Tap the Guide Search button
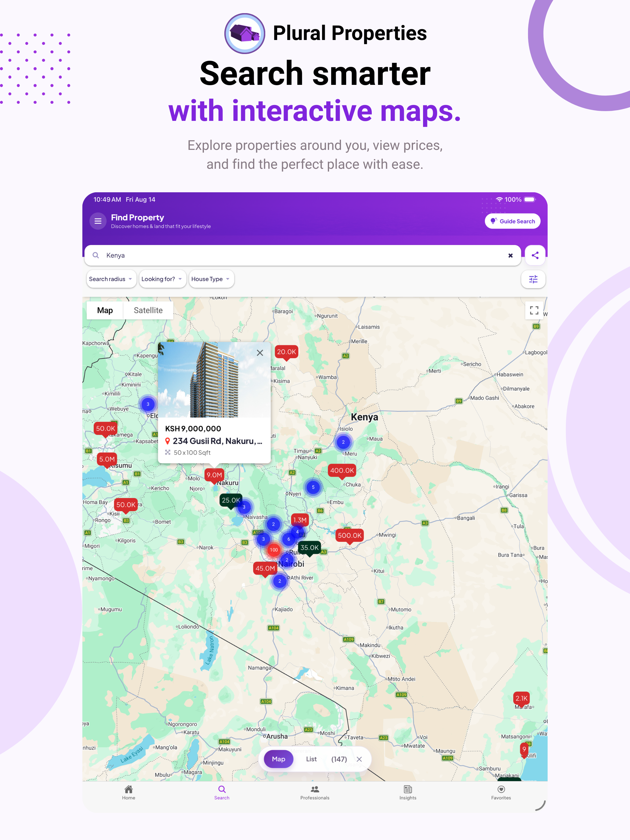This screenshot has height=840, width=630. point(512,221)
